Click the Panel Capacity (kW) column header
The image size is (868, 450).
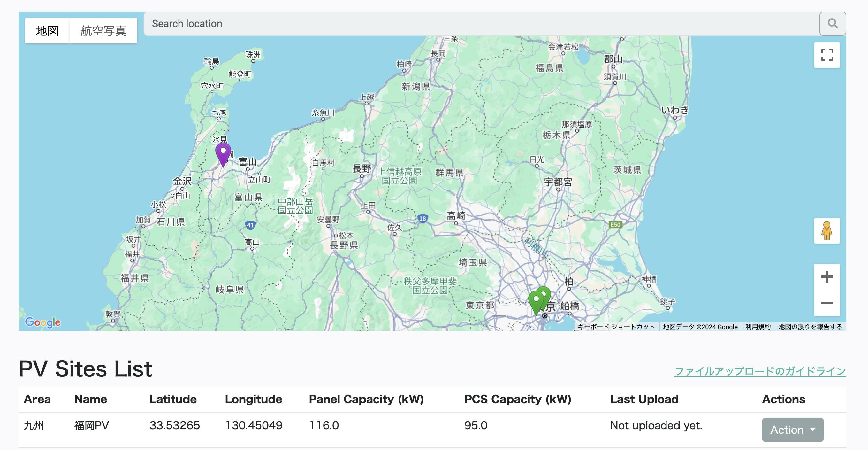click(366, 399)
